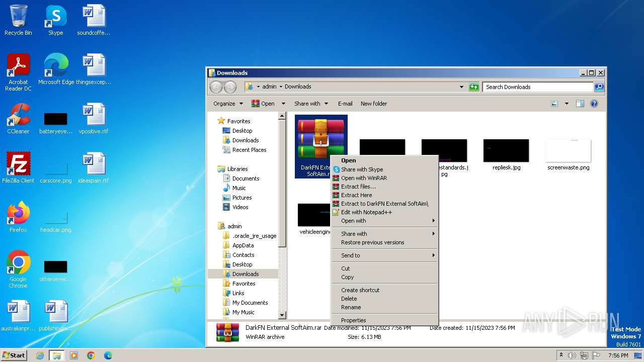The image size is (644, 362).
Task: Choose Extract files... option
Action: [384, 187]
